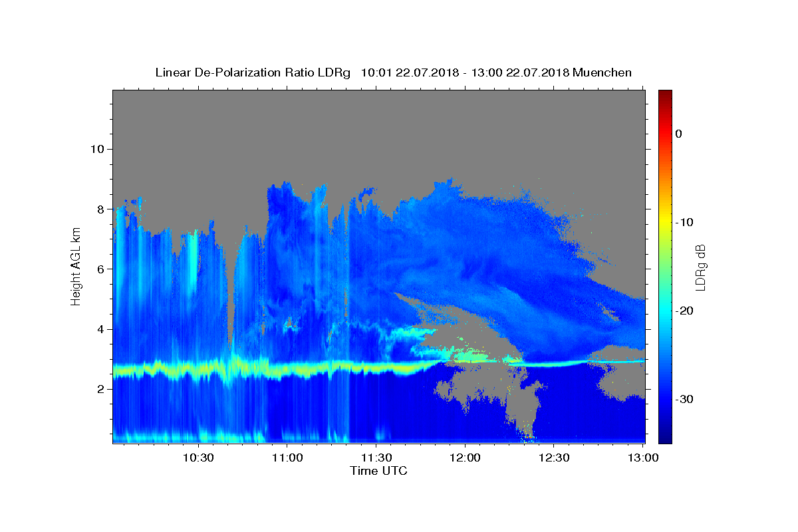
Task: Click the dark blue bottom of the colorbar
Action: [x=665, y=438]
